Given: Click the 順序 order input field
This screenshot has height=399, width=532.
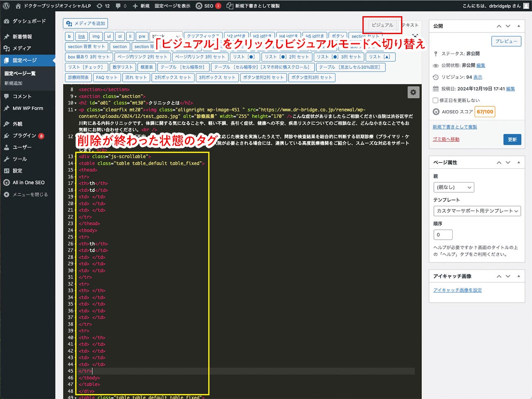Looking at the screenshot, I should [x=443, y=235].
